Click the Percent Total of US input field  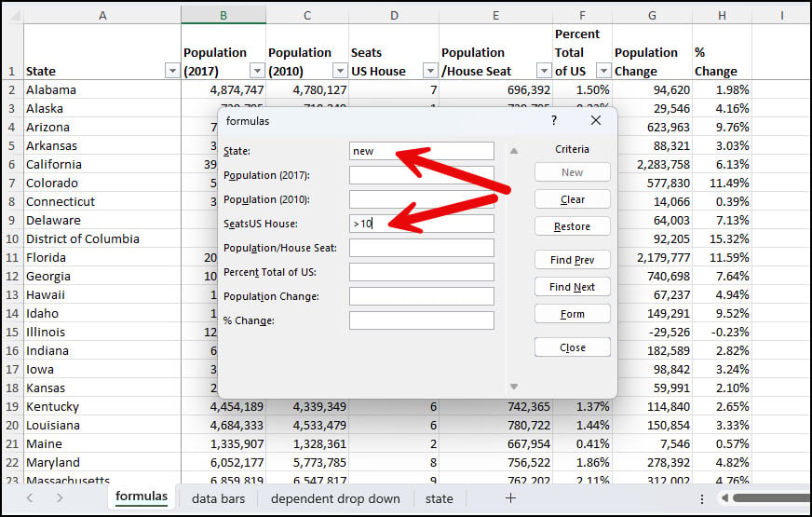tap(422, 272)
